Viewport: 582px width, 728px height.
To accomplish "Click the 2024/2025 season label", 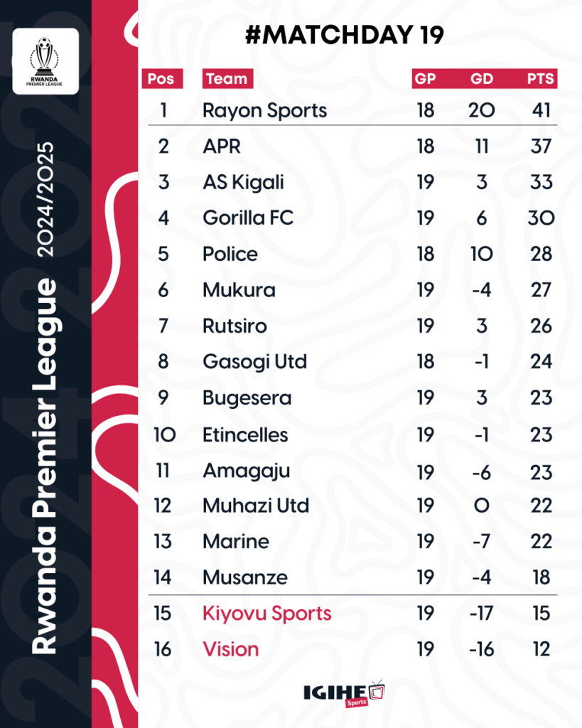I will pos(45,200).
